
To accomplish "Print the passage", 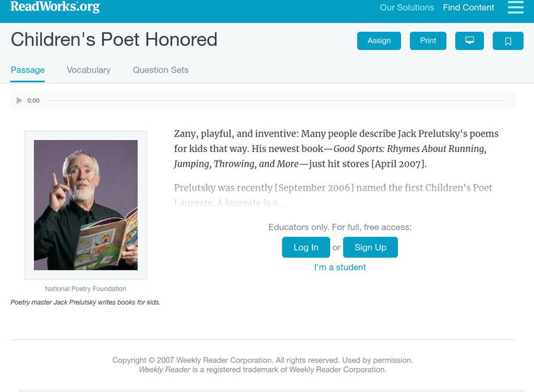I will click(428, 40).
